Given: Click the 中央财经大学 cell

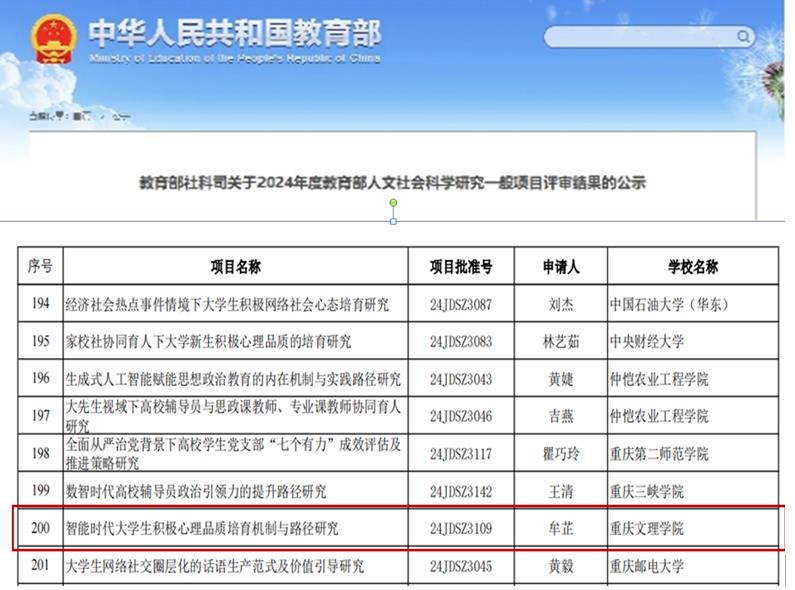Looking at the screenshot, I should coord(647,342).
